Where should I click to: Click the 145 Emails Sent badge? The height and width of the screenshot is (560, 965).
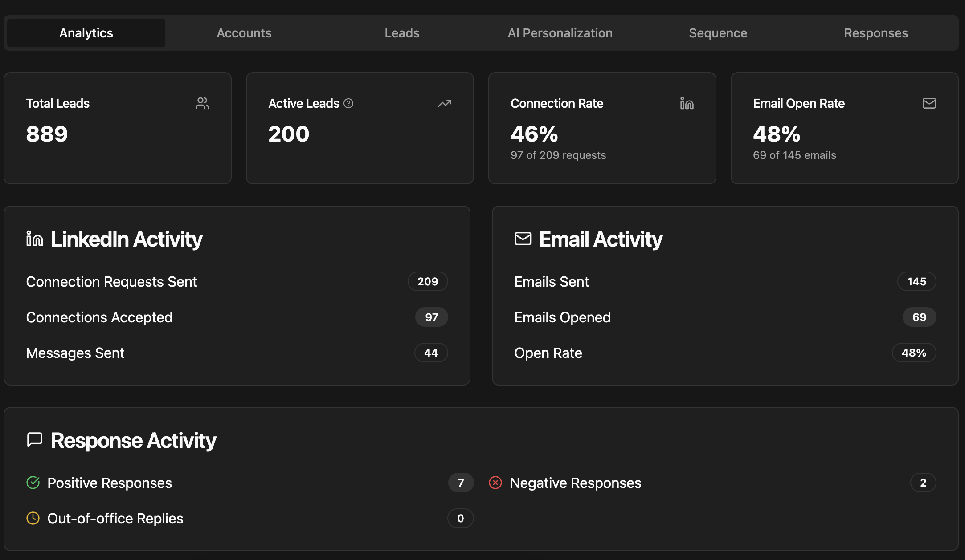click(x=916, y=281)
